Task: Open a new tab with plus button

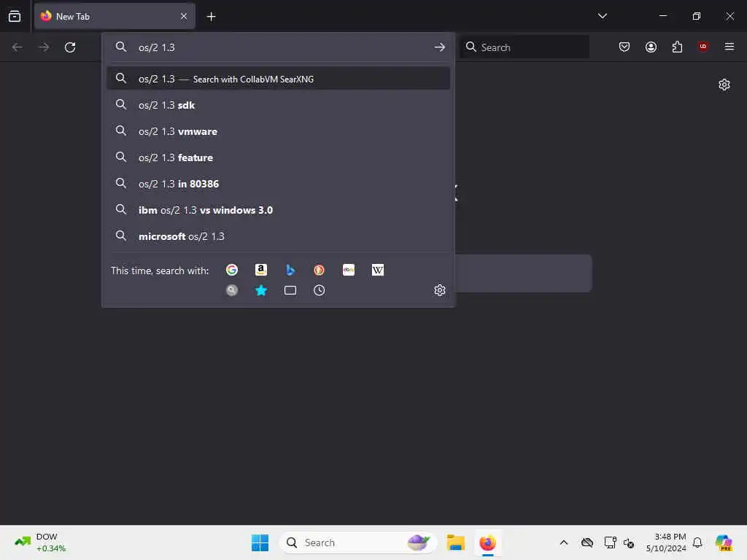Action: 211,17
